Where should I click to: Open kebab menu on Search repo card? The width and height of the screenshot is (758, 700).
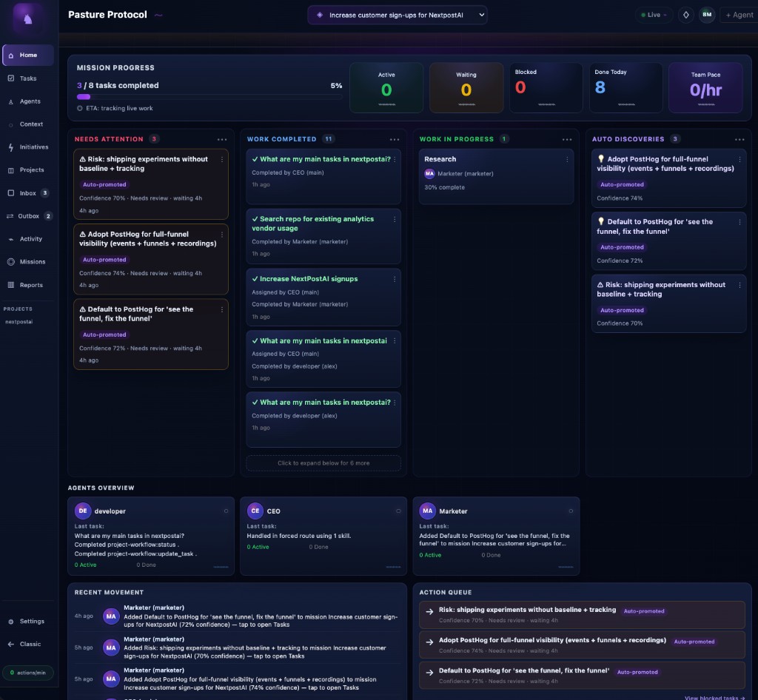[395, 219]
